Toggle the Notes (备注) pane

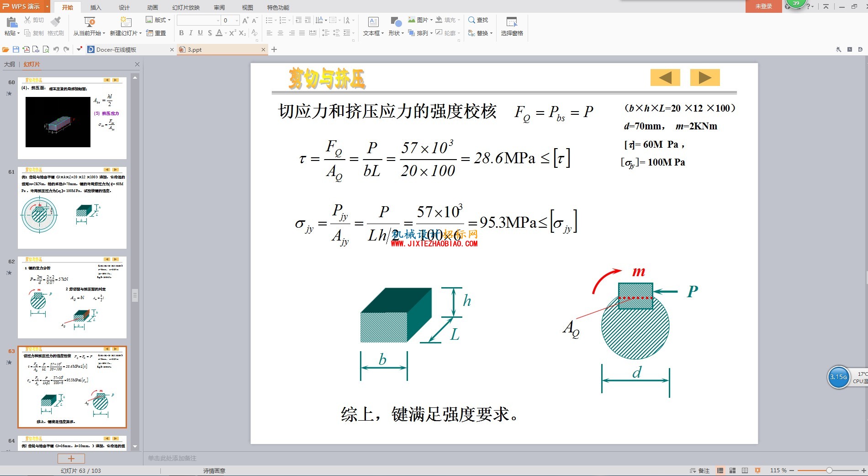pyautogui.click(x=699, y=471)
